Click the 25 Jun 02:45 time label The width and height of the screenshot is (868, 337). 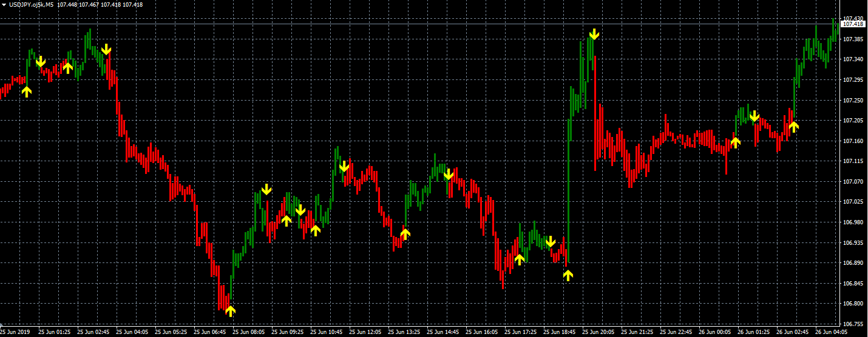[93, 332]
